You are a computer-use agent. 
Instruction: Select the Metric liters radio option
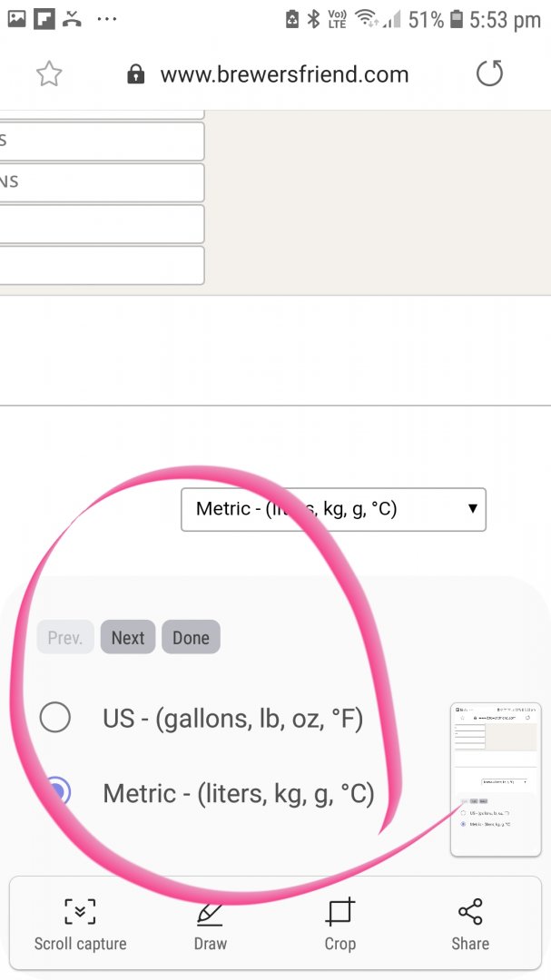pyautogui.click(x=55, y=792)
